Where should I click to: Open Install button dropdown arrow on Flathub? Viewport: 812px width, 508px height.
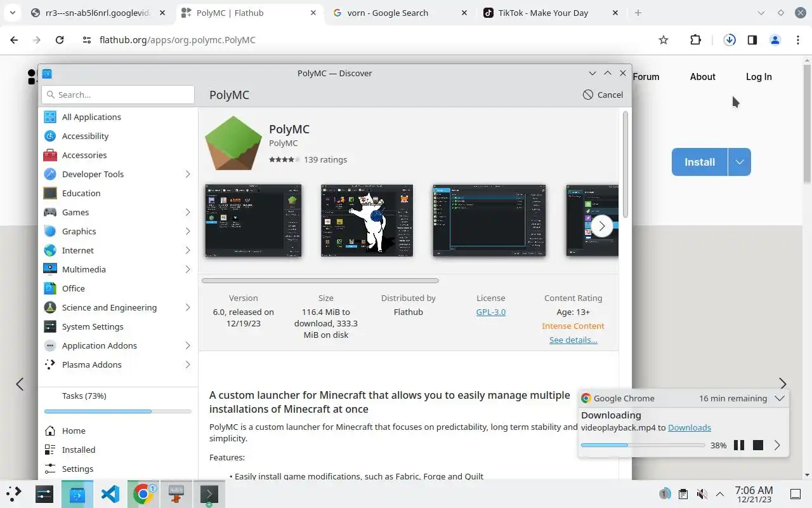pyautogui.click(x=740, y=162)
